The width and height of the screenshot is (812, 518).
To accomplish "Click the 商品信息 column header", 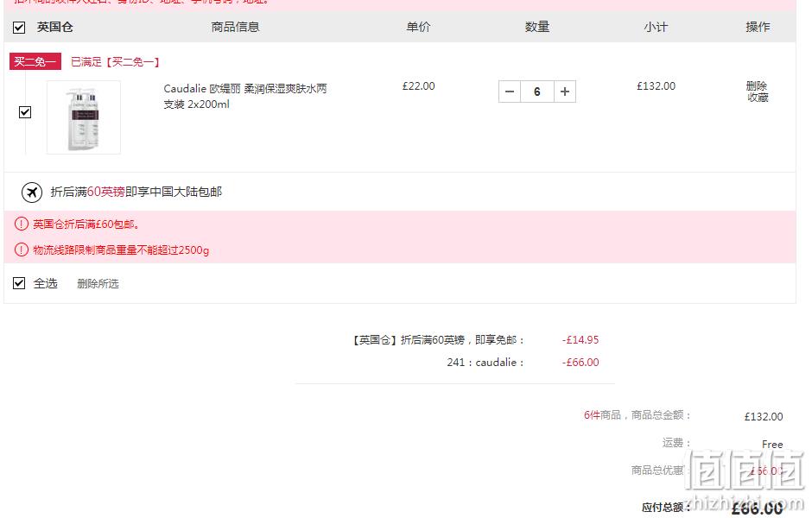I will pos(235,27).
